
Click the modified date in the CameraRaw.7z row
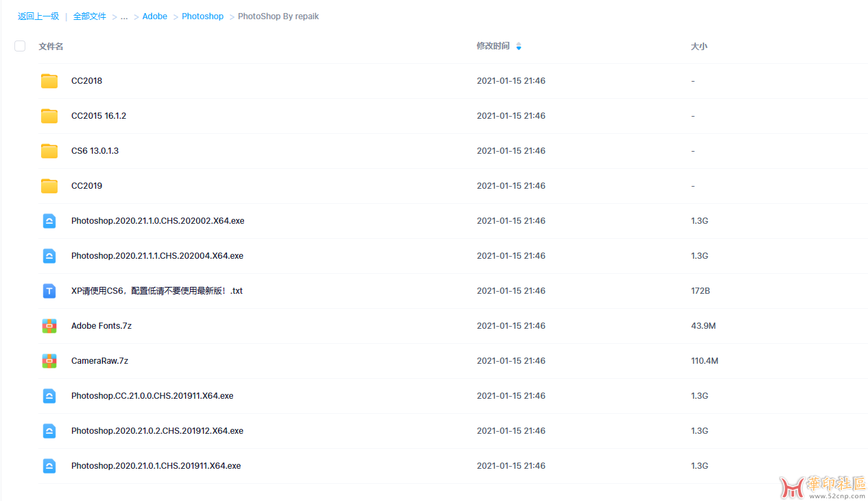[511, 361]
